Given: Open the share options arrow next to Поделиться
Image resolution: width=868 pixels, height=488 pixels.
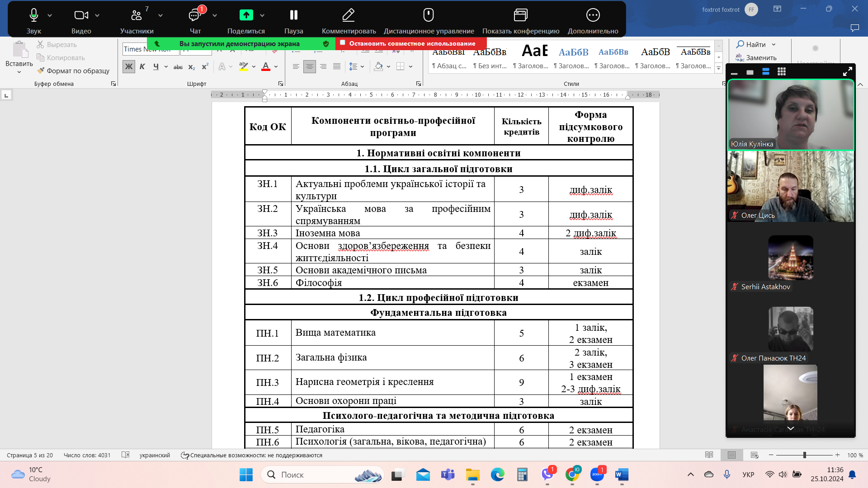Looking at the screenshot, I should [x=262, y=15].
